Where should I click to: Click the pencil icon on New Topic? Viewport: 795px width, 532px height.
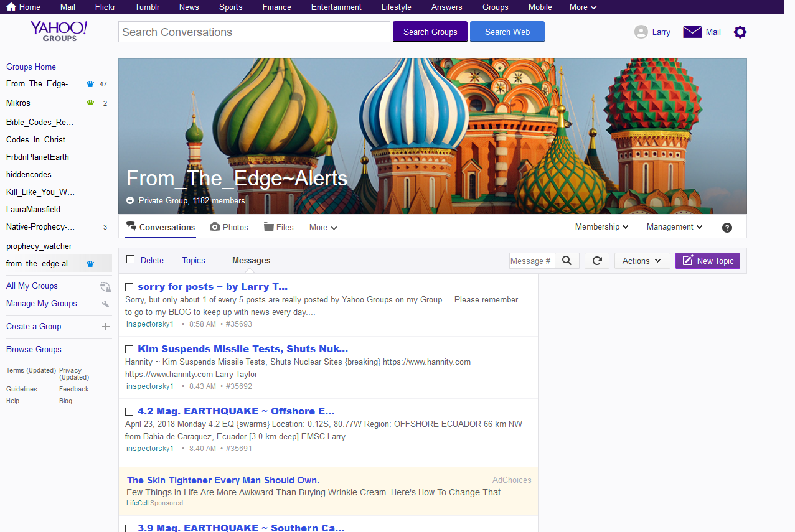click(688, 261)
